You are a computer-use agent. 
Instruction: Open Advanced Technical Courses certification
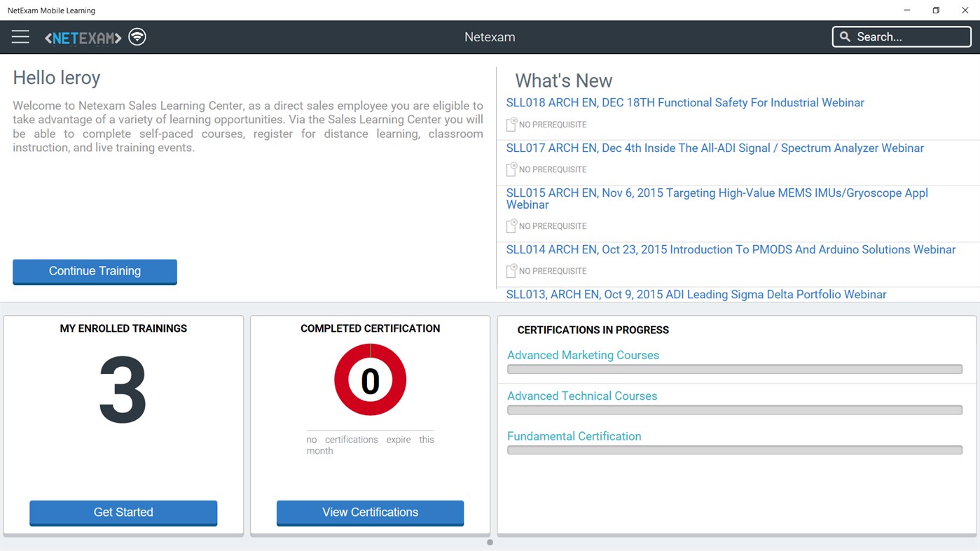point(582,396)
